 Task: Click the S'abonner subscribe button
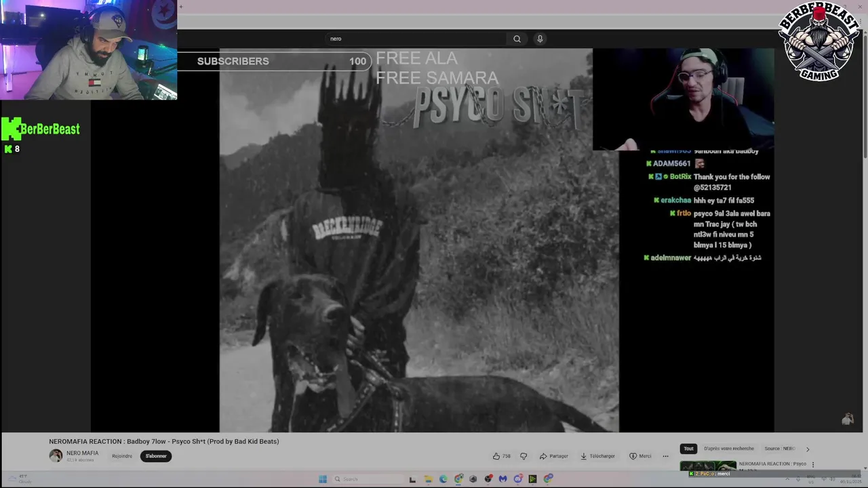156,456
